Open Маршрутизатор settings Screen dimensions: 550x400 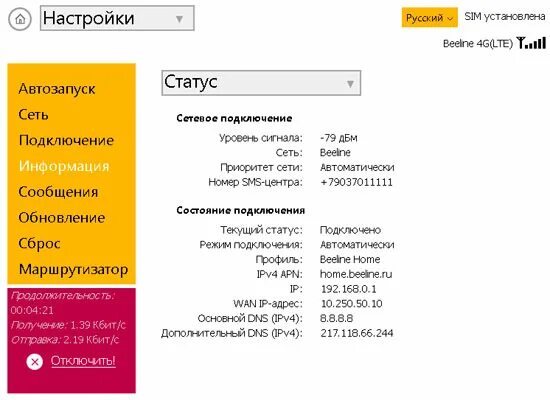(x=73, y=269)
